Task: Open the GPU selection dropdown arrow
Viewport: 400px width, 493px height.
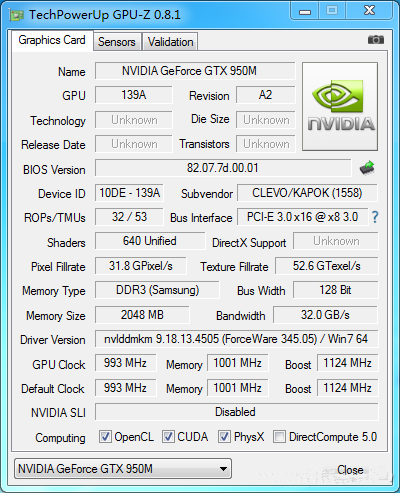Action: 223,469
